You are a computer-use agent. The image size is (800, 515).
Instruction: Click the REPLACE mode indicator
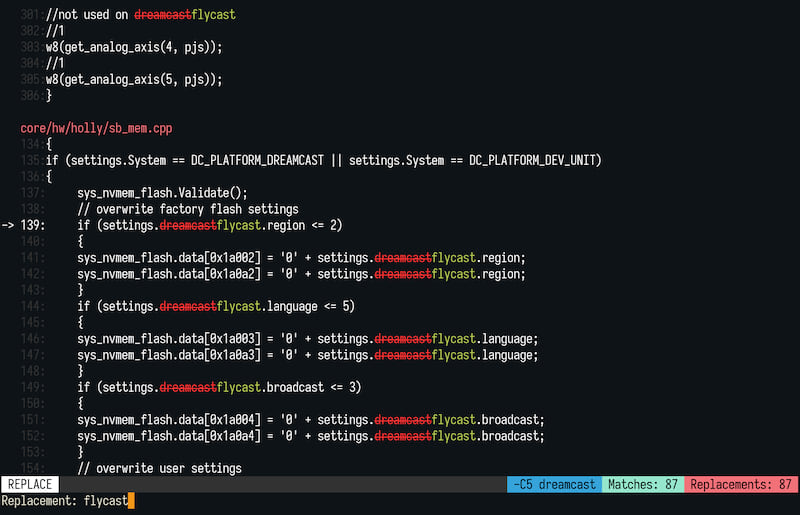pos(30,484)
